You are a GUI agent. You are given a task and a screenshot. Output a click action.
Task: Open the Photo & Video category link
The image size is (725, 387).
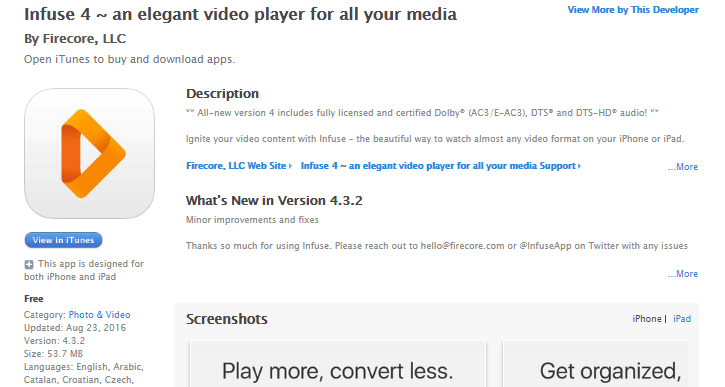(99, 315)
